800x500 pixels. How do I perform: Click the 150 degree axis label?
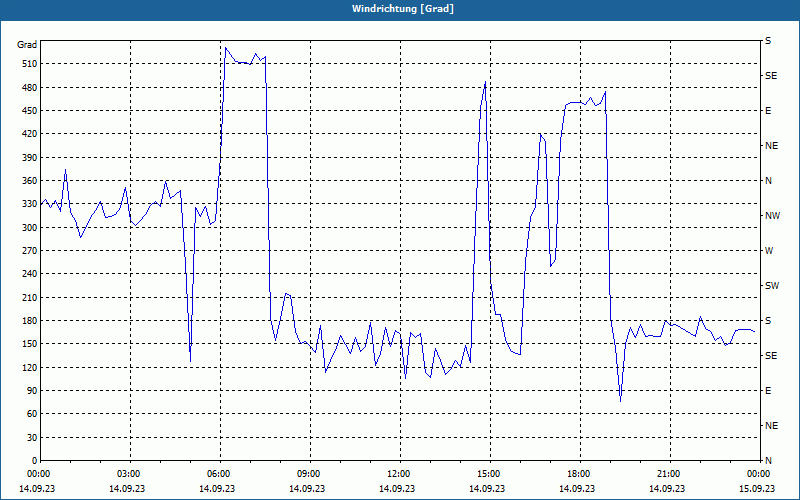[x=29, y=344]
